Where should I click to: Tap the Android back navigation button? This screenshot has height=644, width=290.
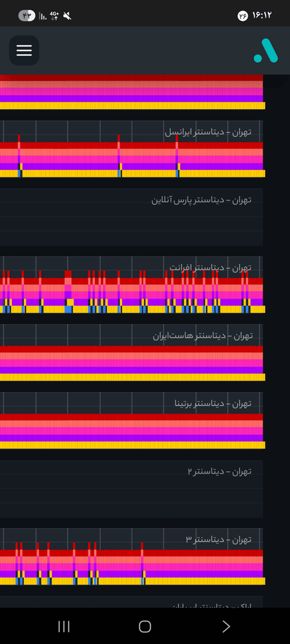coord(226,627)
